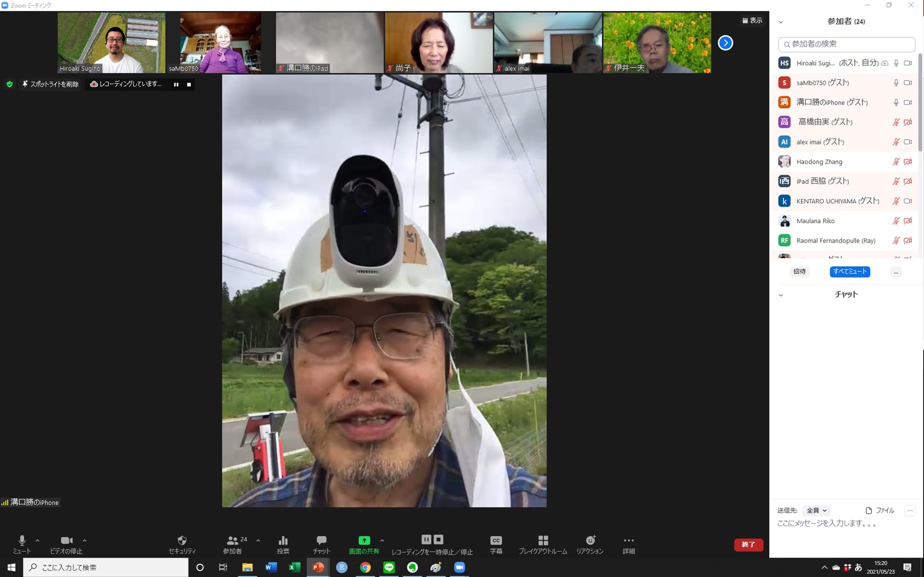Screen dimensions: 924x577
Task: Select saMb0750 video thumbnail
Action: [x=220, y=43]
